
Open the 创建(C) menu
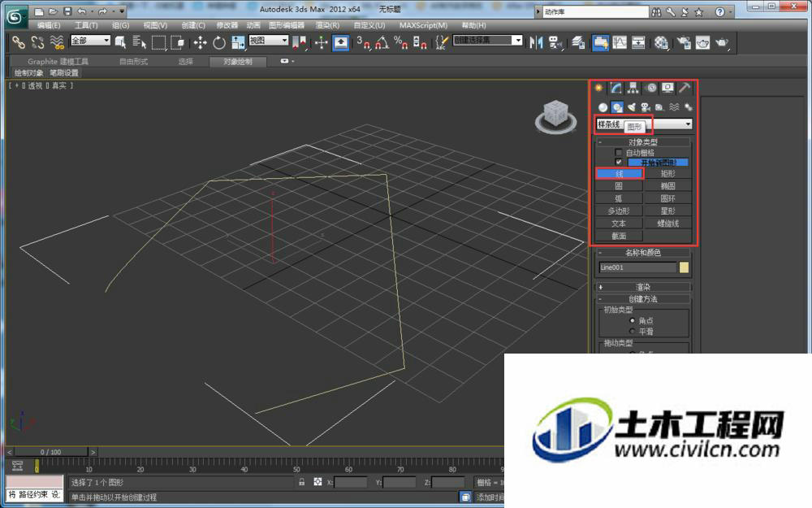point(193,25)
